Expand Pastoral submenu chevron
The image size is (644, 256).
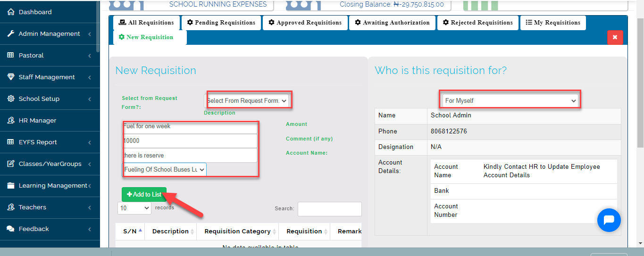[x=90, y=56]
